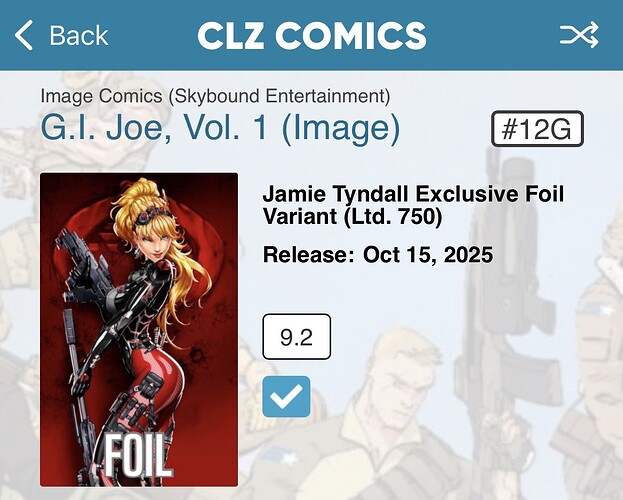Screen dimensions: 623x500
Task: Tap the shuffle random comic icon
Action: (x=579, y=35)
